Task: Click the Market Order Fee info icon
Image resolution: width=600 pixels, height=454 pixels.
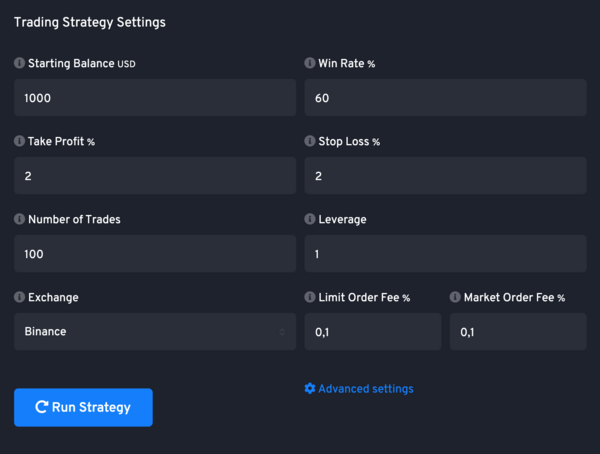Action: click(455, 297)
